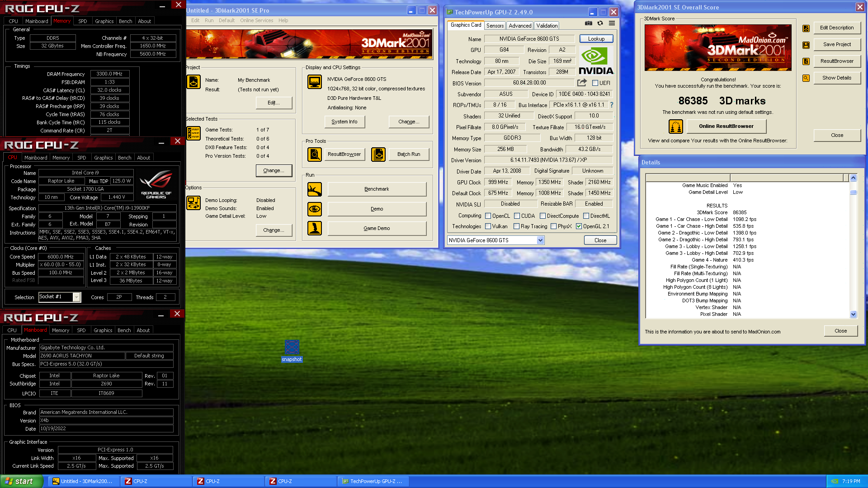This screenshot has height=488, width=868.
Task: Click the Batch Run icon under Pro Tools
Action: tap(378, 155)
